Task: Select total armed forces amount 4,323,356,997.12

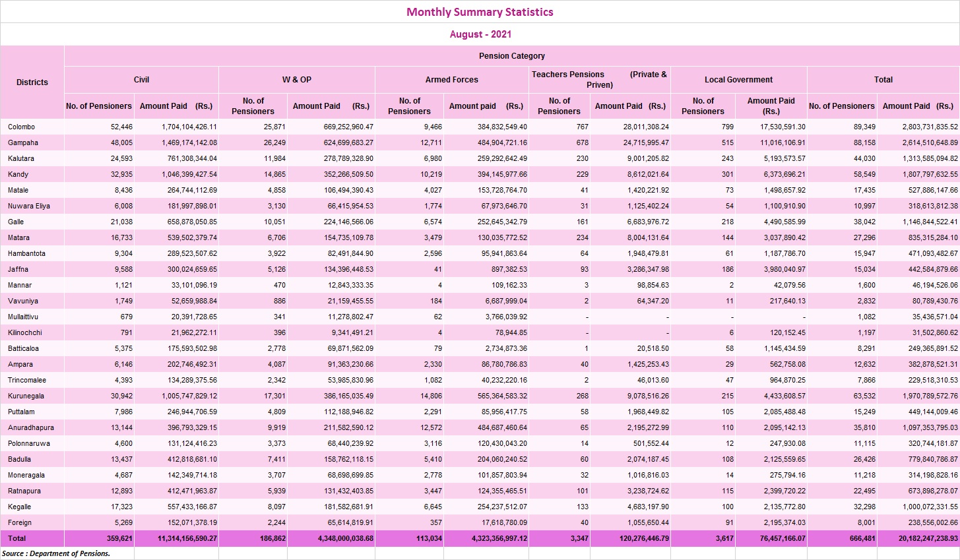Action: [499, 538]
